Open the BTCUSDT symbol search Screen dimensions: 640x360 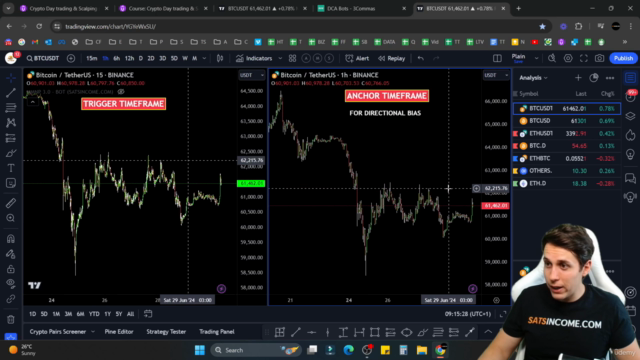pyautogui.click(x=43, y=58)
